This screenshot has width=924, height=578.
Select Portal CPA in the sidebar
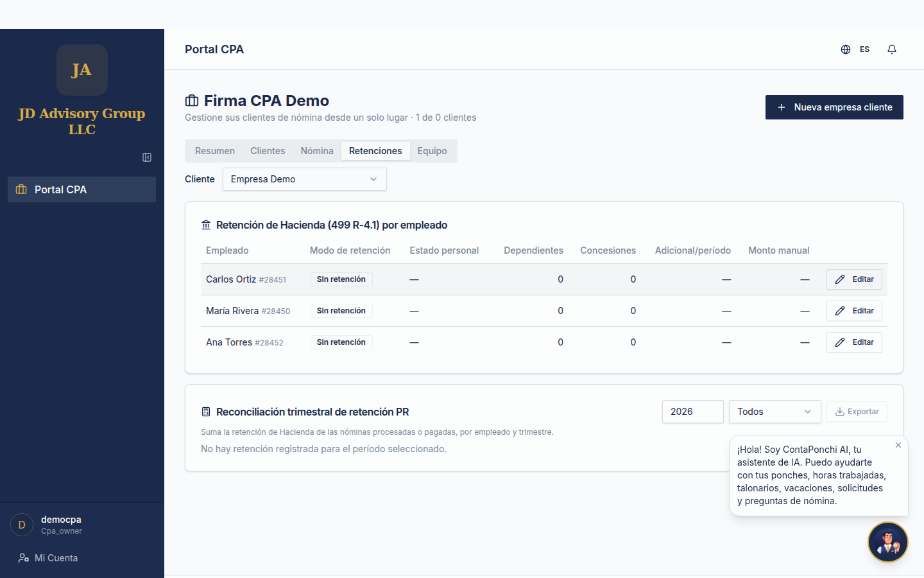tap(81, 189)
